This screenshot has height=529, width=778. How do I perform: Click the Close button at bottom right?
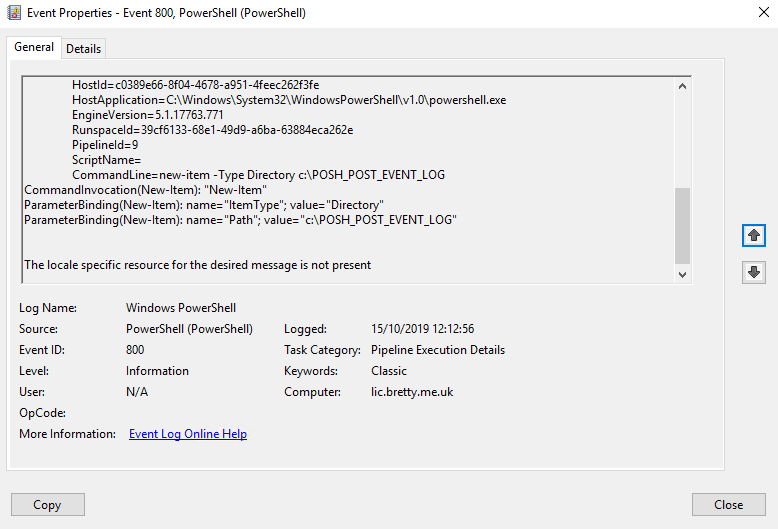click(728, 504)
